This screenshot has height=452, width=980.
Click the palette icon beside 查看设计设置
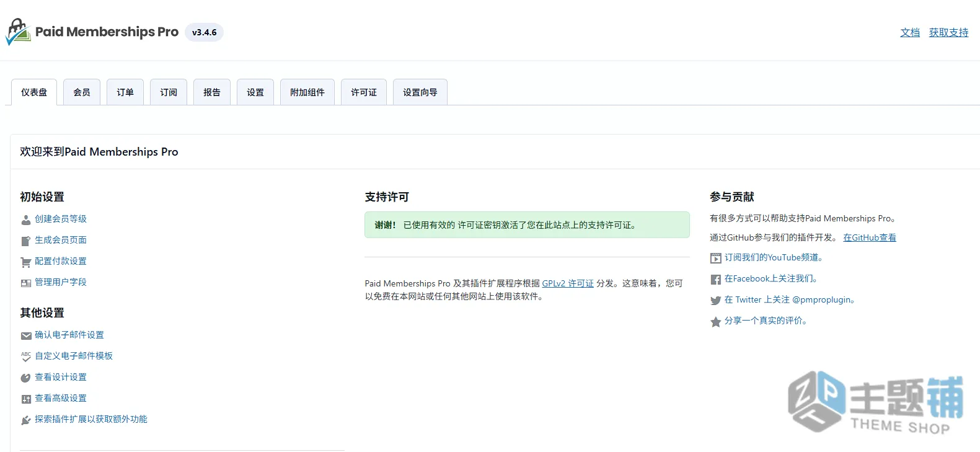[x=26, y=378]
